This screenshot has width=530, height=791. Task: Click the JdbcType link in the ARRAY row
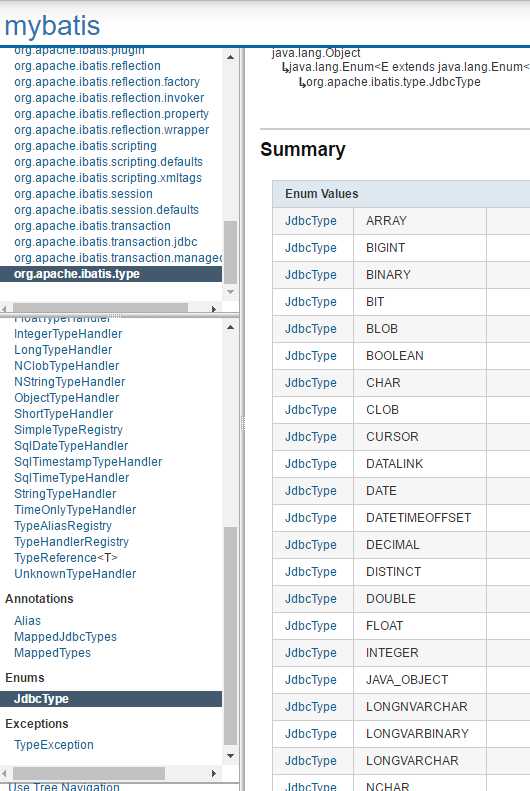pos(311,221)
